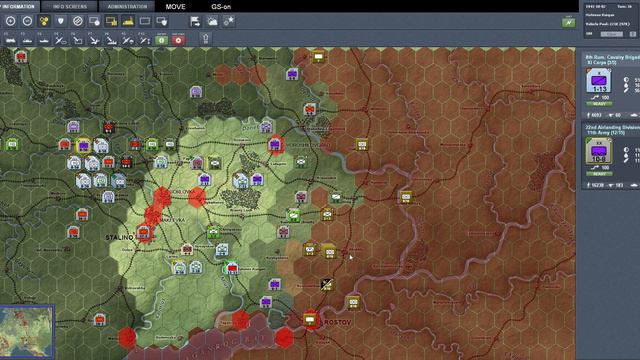Switch to the Administration tab

pos(127,6)
